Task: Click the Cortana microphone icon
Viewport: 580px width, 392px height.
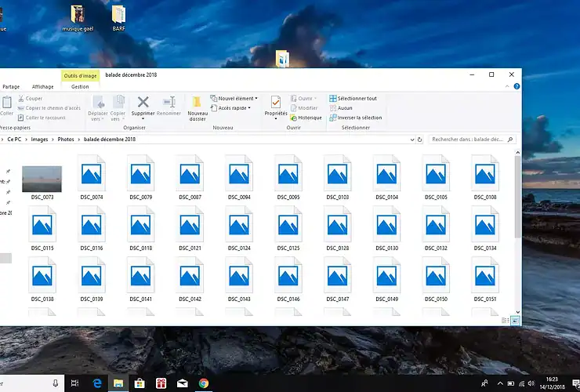Action: coord(56,383)
